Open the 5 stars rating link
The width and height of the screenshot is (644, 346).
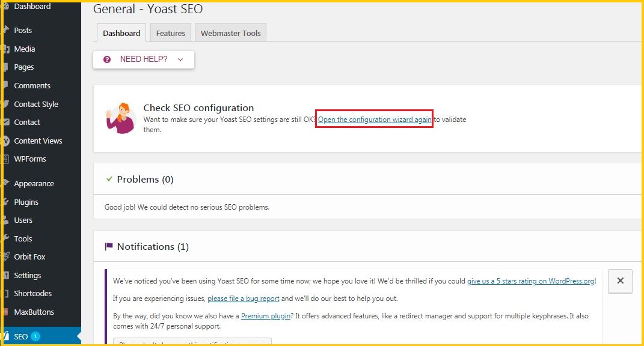click(x=530, y=281)
